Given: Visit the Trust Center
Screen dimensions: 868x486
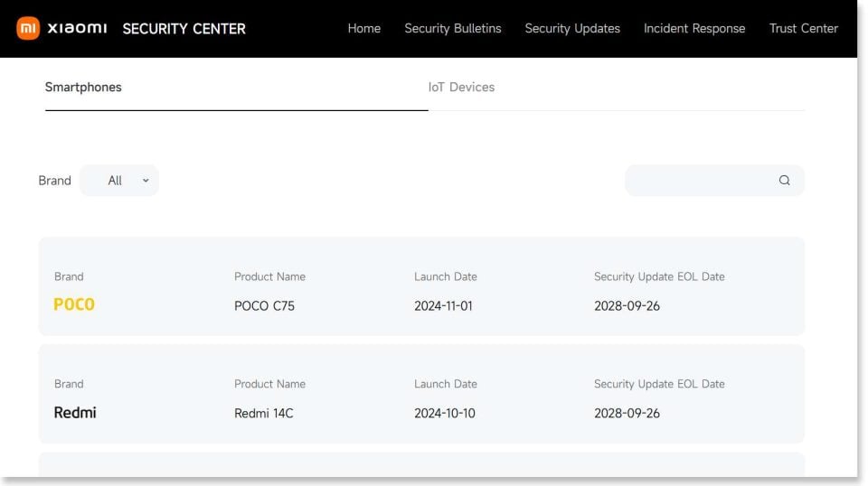Looking at the screenshot, I should [x=803, y=28].
